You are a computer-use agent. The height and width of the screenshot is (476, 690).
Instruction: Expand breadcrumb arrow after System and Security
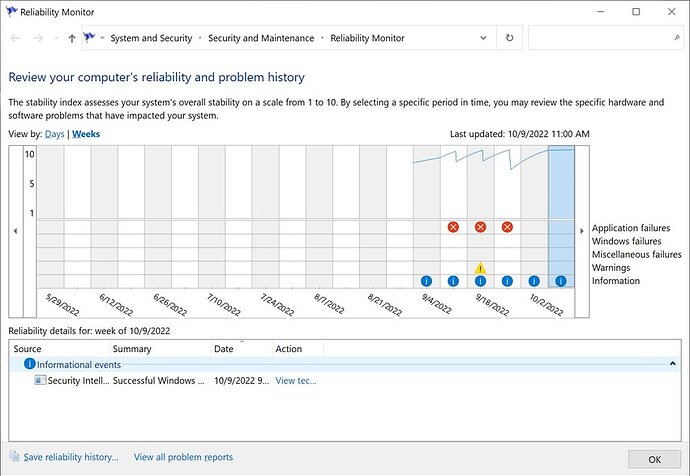(x=199, y=38)
